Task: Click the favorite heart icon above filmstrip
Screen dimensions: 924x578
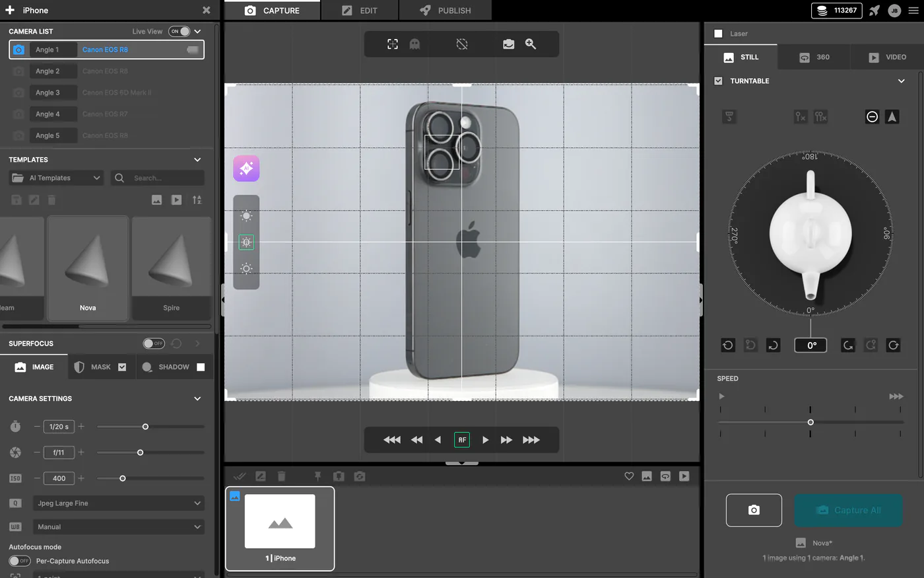Action: pos(629,476)
